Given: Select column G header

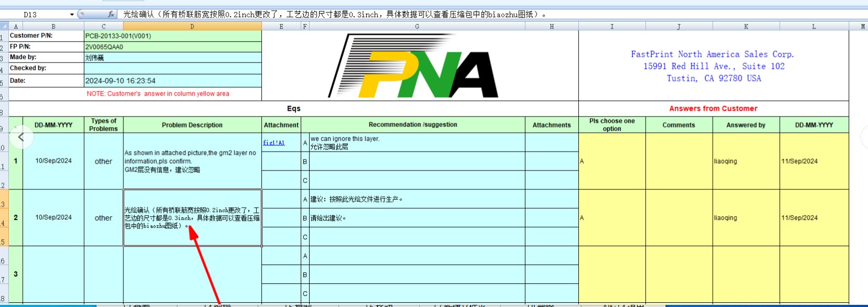Looking at the screenshot, I should click(x=417, y=26).
